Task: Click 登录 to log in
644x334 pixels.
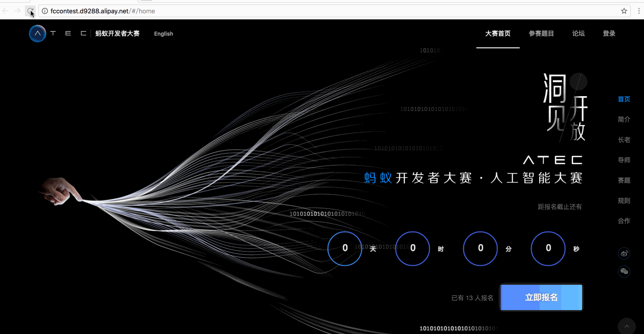Action: (609, 33)
